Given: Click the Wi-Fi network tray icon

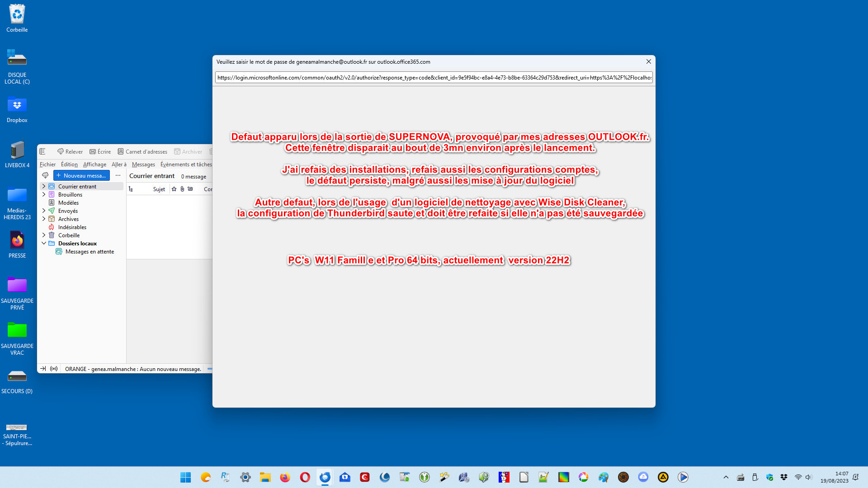Looking at the screenshot, I should tap(798, 477).
